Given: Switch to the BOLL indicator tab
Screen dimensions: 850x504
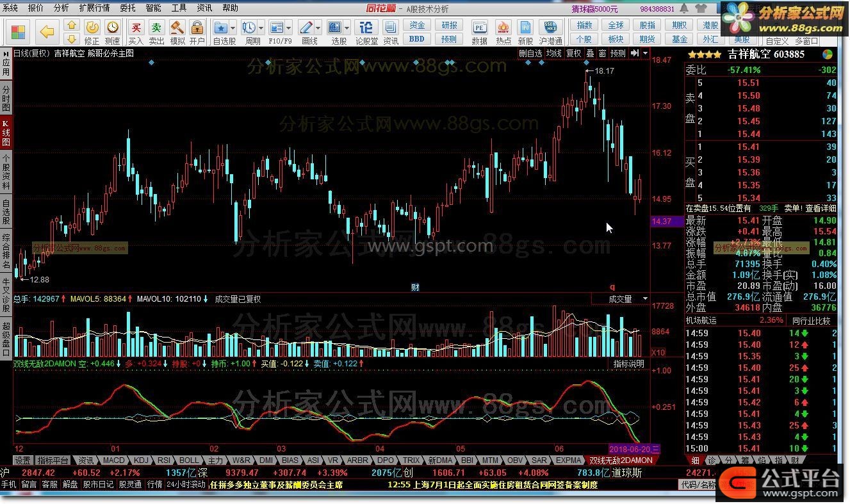Looking at the screenshot, I should 189,460.
